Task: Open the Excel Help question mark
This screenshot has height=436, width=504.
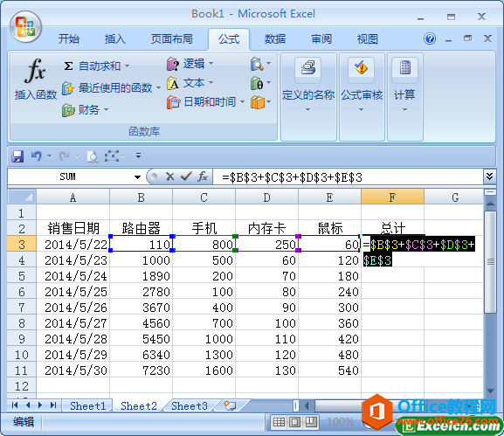Action: coord(430,39)
